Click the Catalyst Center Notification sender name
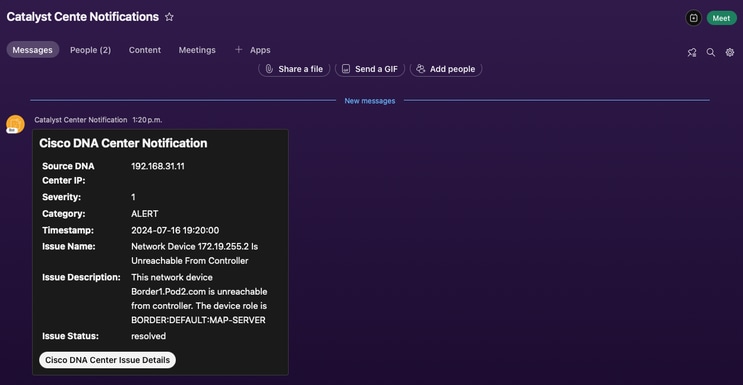The height and width of the screenshot is (385, 743). 81,120
